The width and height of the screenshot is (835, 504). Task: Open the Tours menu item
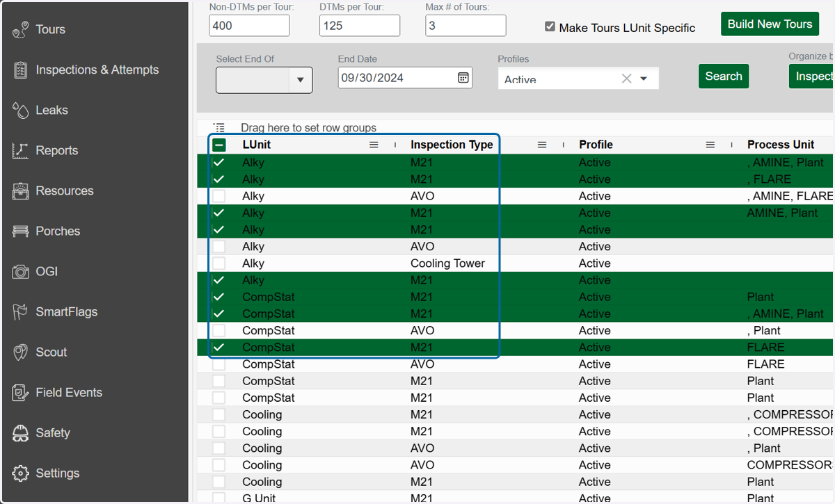(x=50, y=29)
